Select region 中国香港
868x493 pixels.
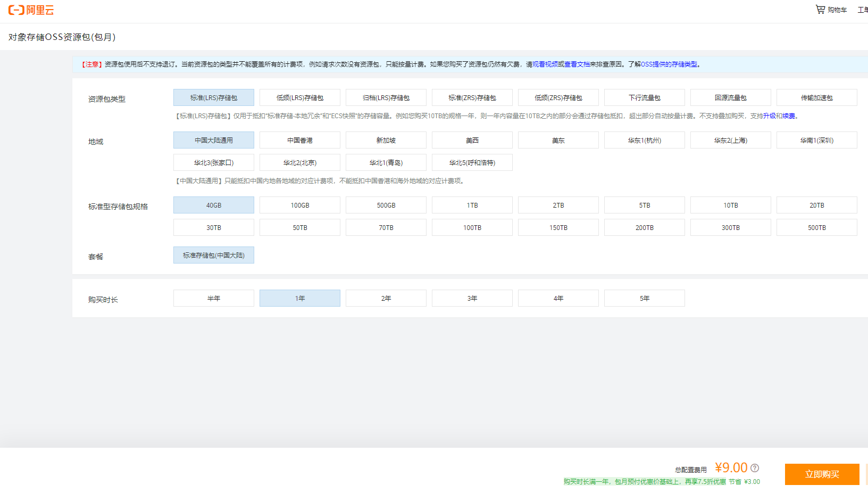click(300, 140)
